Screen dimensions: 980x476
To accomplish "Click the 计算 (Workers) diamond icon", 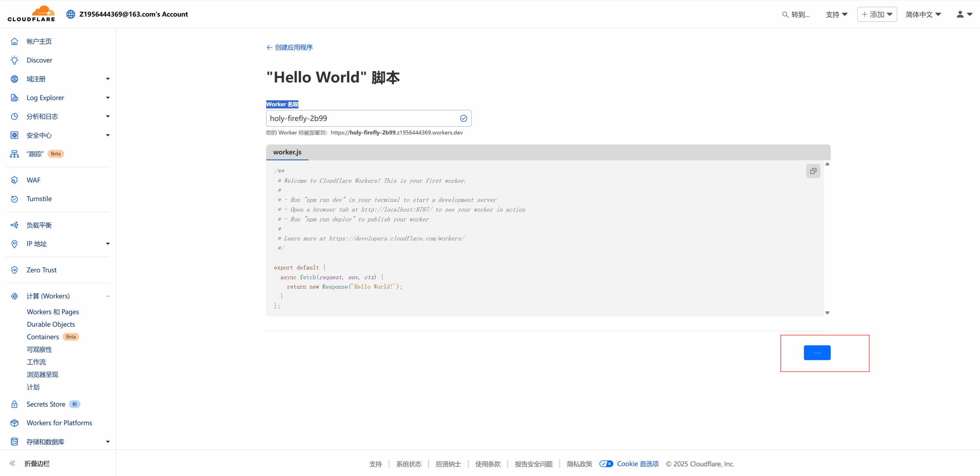I will (x=14, y=296).
